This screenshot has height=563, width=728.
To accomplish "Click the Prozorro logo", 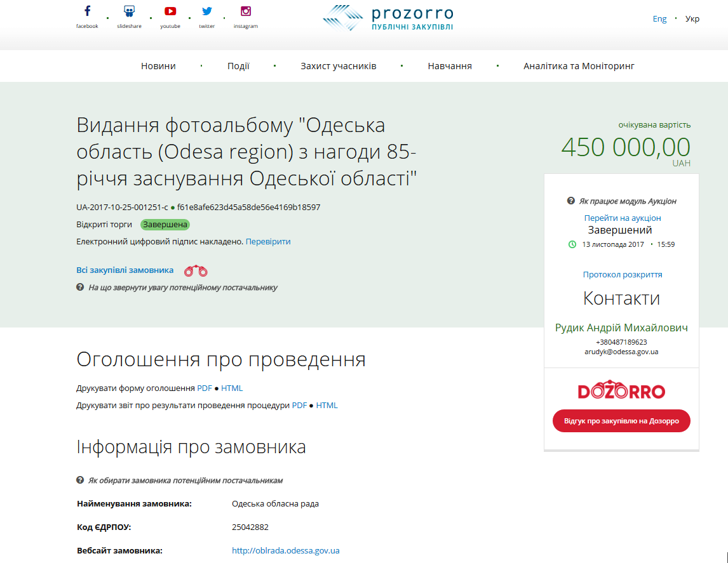I will tap(388, 18).
